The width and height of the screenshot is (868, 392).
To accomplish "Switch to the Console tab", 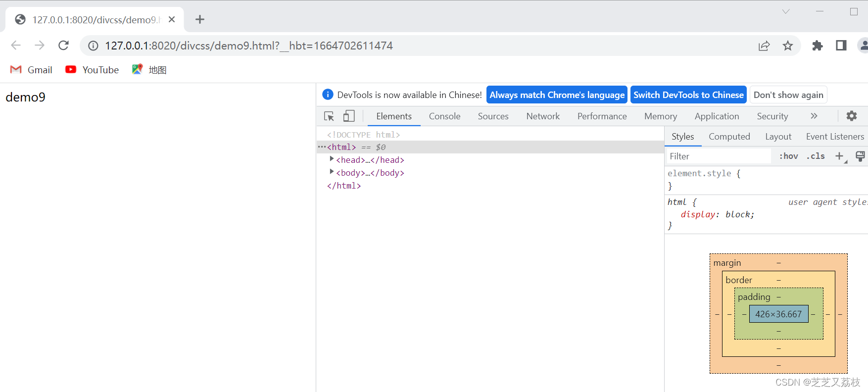I will [x=444, y=116].
